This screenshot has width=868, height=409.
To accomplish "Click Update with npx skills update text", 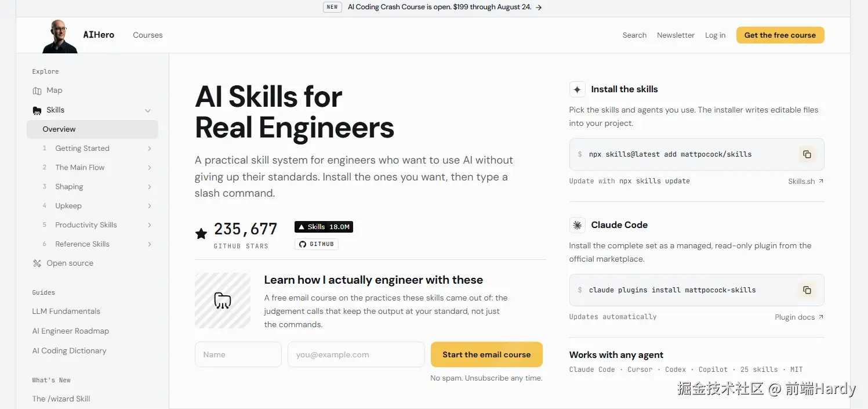I will (x=630, y=181).
